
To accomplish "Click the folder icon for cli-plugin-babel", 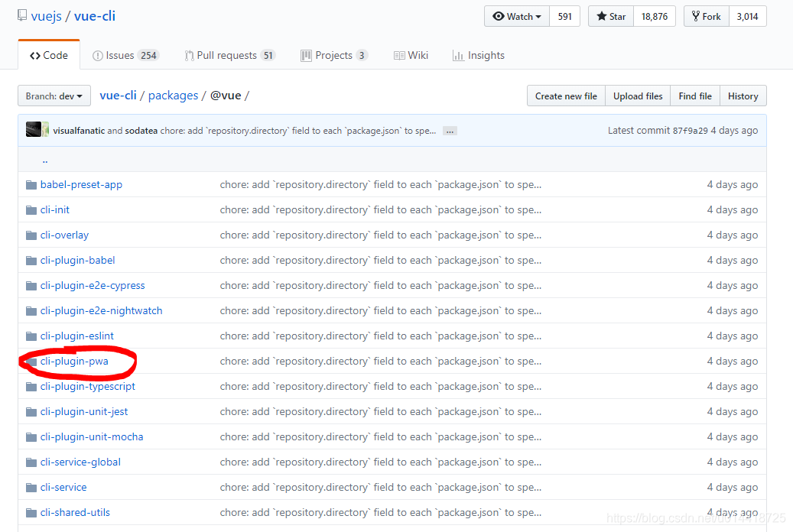I will (x=31, y=261).
